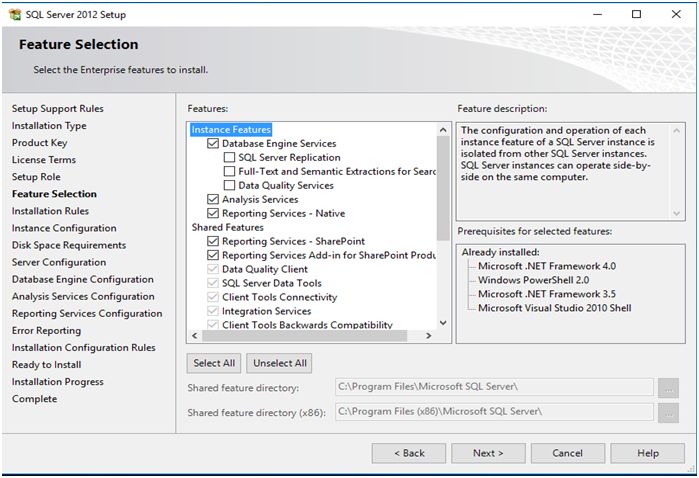
Task: Click the features list vertical scrollbar thumb
Action: click(443, 188)
